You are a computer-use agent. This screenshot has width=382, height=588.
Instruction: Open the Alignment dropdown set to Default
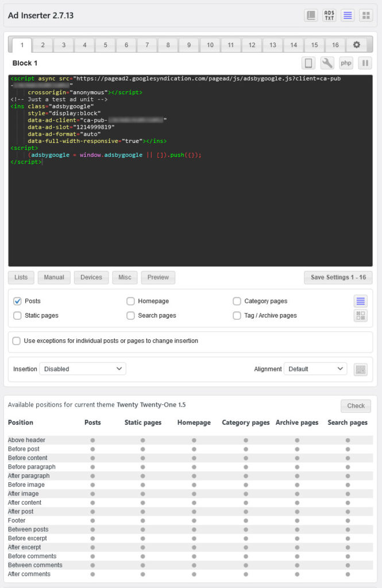(315, 369)
